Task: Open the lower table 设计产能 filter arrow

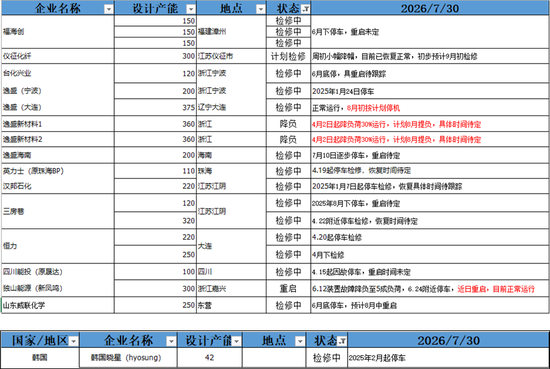Action: point(236,341)
